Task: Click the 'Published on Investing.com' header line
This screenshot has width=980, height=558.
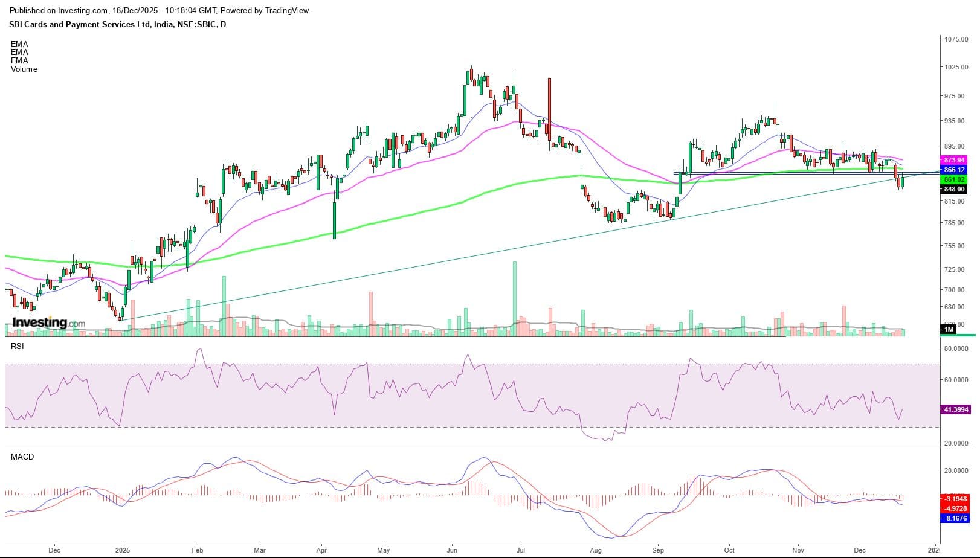Action: 160,11
